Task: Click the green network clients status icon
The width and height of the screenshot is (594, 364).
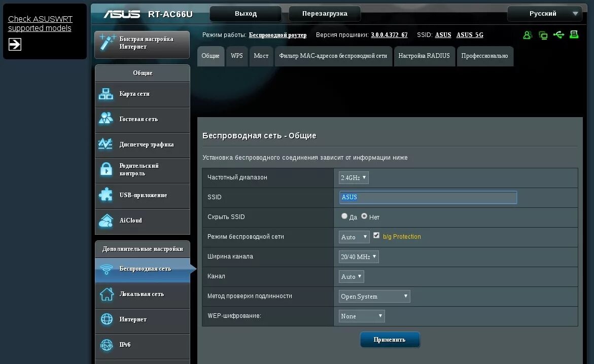Action: (x=543, y=35)
